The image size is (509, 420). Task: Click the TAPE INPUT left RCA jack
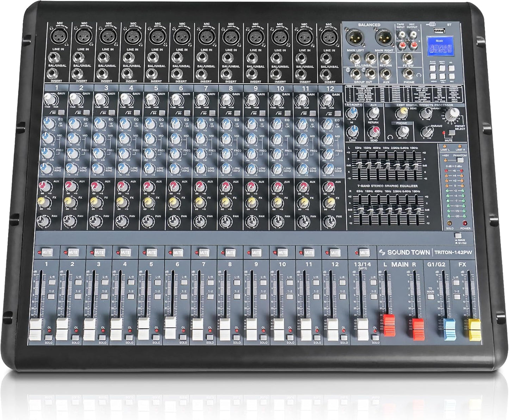[x=402, y=35]
